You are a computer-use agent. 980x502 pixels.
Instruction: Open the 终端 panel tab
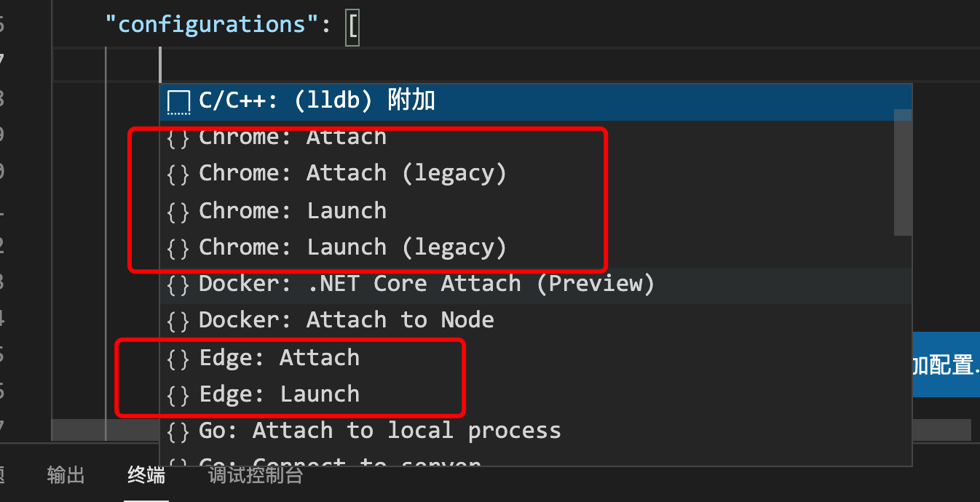pyautogui.click(x=146, y=476)
